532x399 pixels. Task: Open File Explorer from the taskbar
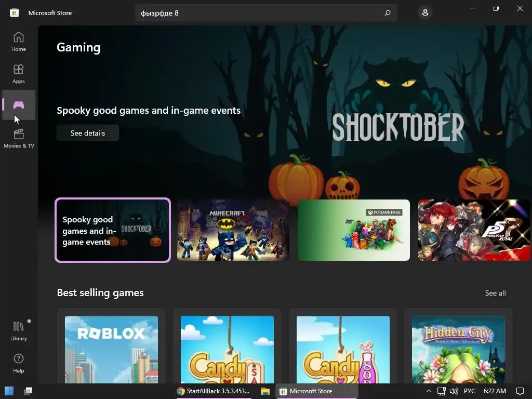coord(265,391)
